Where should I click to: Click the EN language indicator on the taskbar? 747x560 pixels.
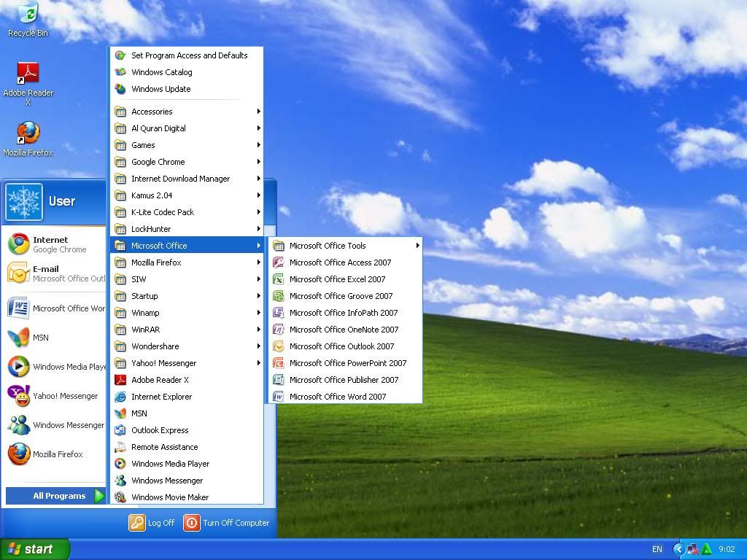(x=657, y=549)
